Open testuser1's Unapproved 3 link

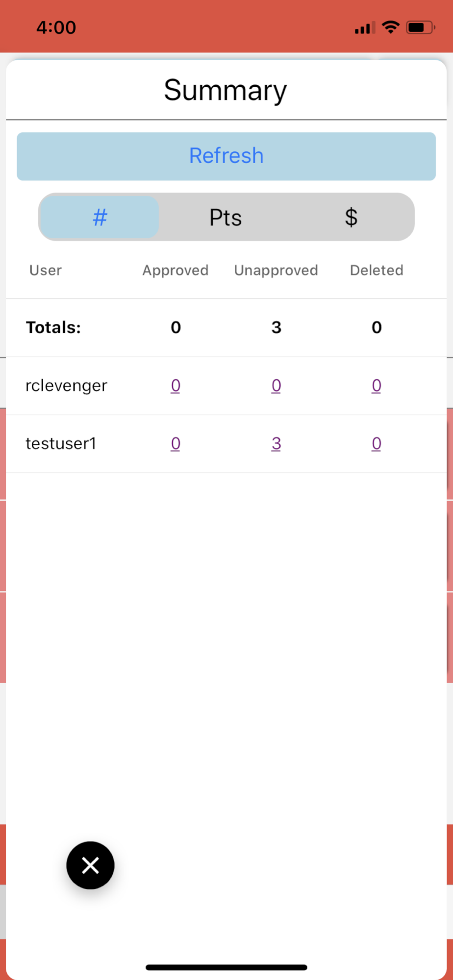(276, 443)
